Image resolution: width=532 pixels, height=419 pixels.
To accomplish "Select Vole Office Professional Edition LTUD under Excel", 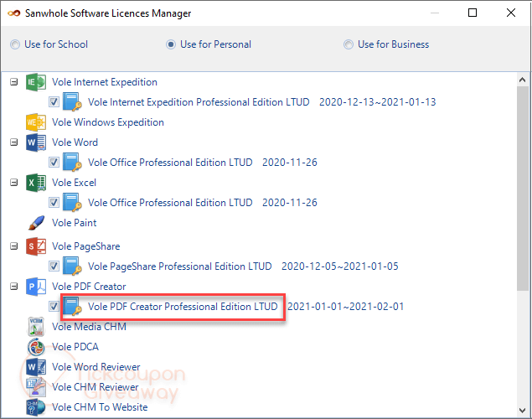I will point(170,203).
